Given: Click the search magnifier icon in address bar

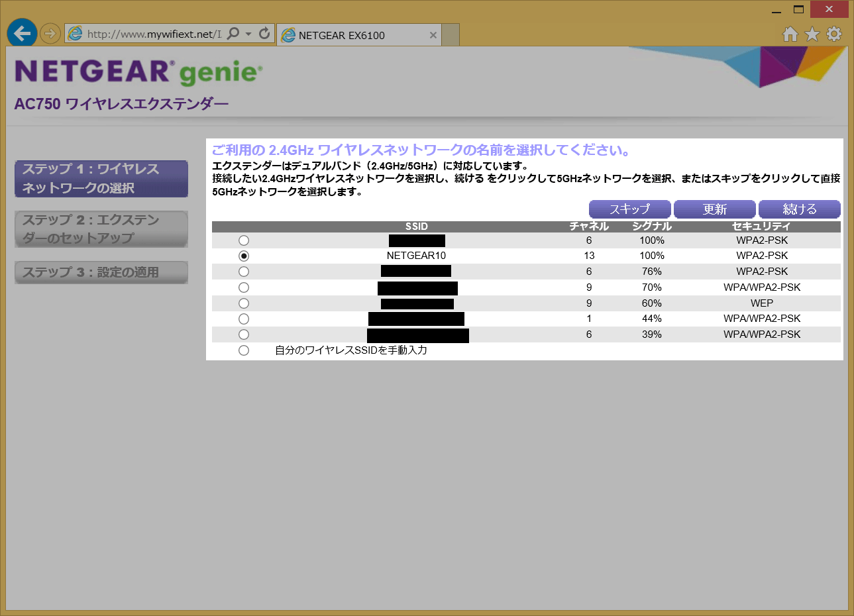Looking at the screenshot, I should [x=233, y=33].
